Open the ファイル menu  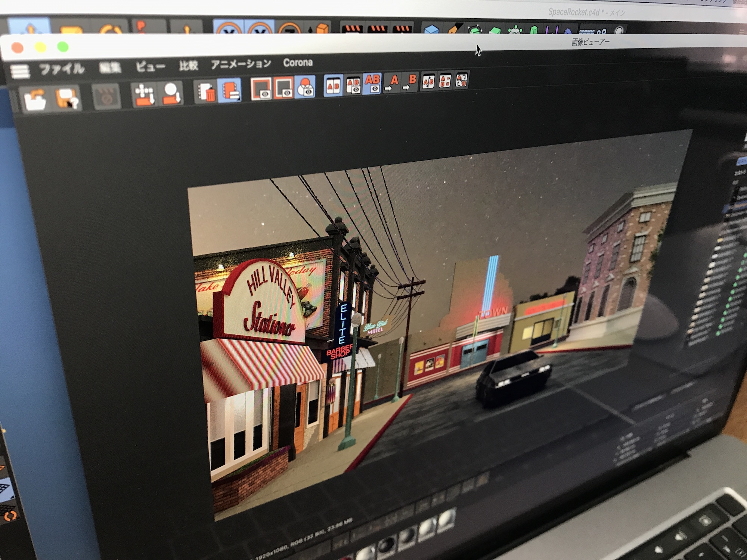62,69
